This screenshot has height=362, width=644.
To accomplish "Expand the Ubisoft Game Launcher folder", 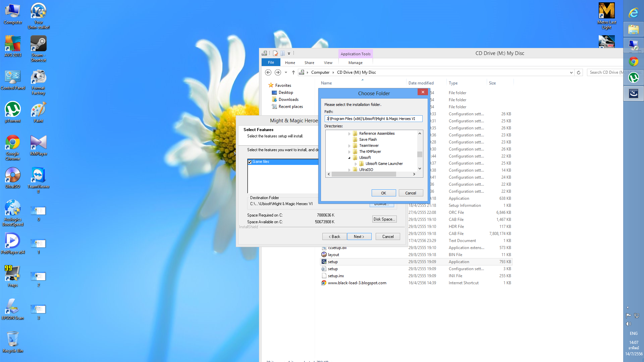I will pyautogui.click(x=356, y=164).
